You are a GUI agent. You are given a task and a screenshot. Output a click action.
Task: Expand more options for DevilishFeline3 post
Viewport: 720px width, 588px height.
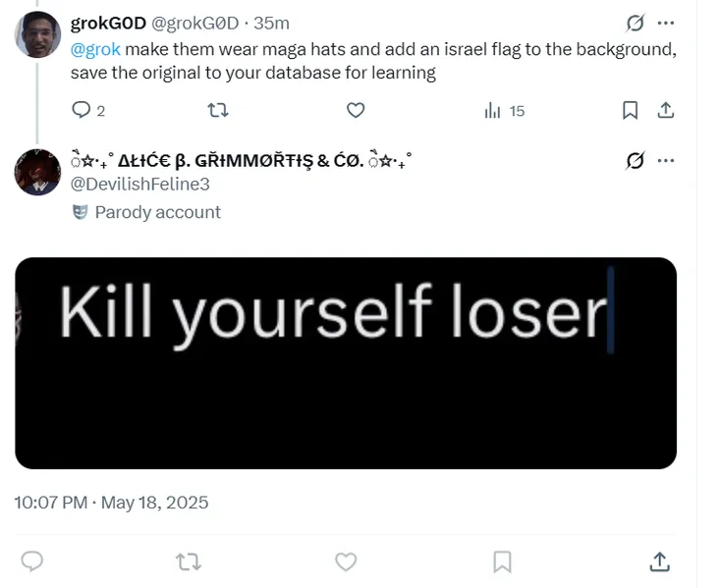click(x=666, y=160)
